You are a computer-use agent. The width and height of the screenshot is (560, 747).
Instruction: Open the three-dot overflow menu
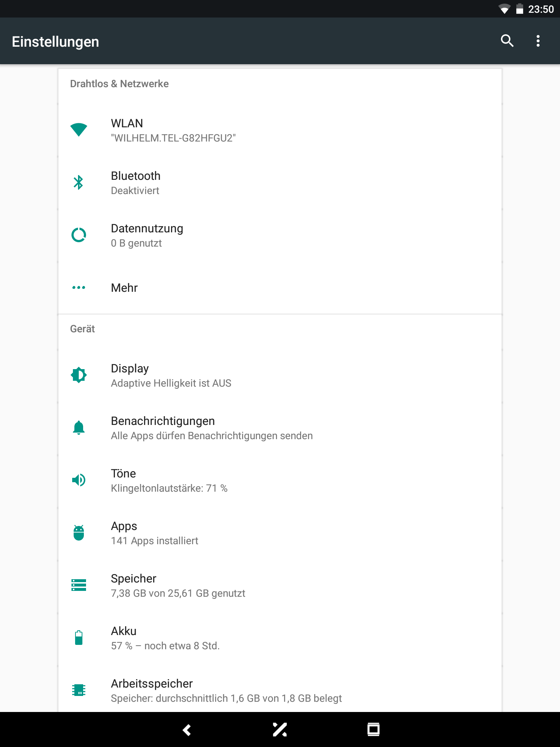538,41
